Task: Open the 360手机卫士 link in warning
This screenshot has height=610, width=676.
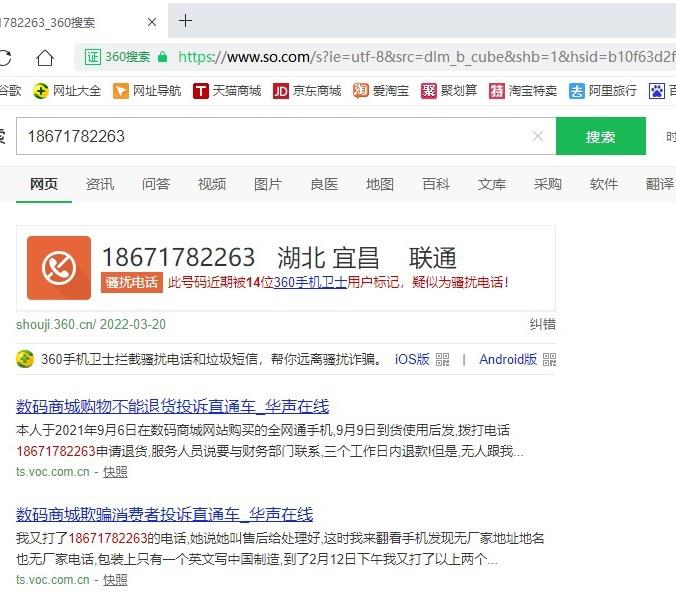Action: coord(310,282)
